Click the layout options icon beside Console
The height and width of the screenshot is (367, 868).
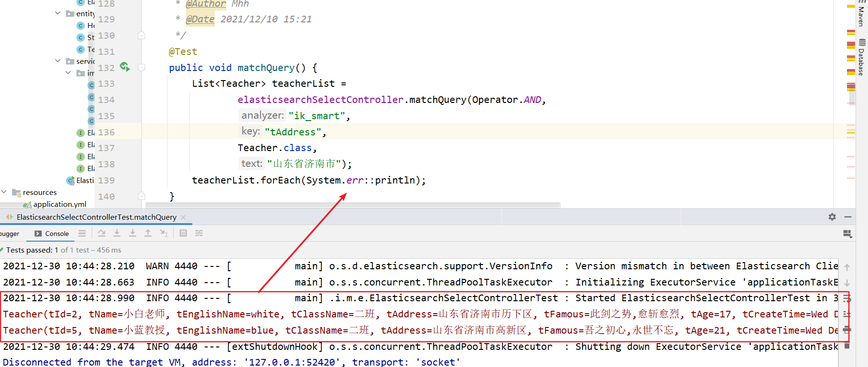point(82,233)
